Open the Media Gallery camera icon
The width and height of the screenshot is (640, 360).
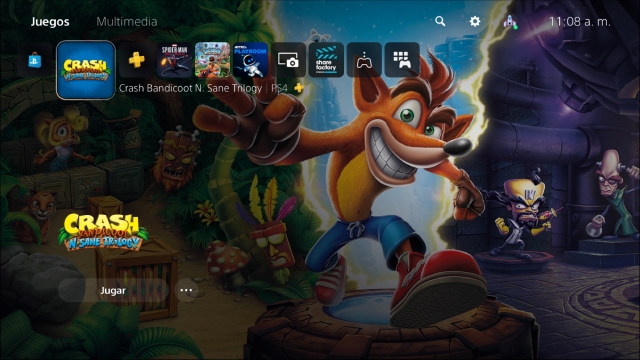[289, 60]
